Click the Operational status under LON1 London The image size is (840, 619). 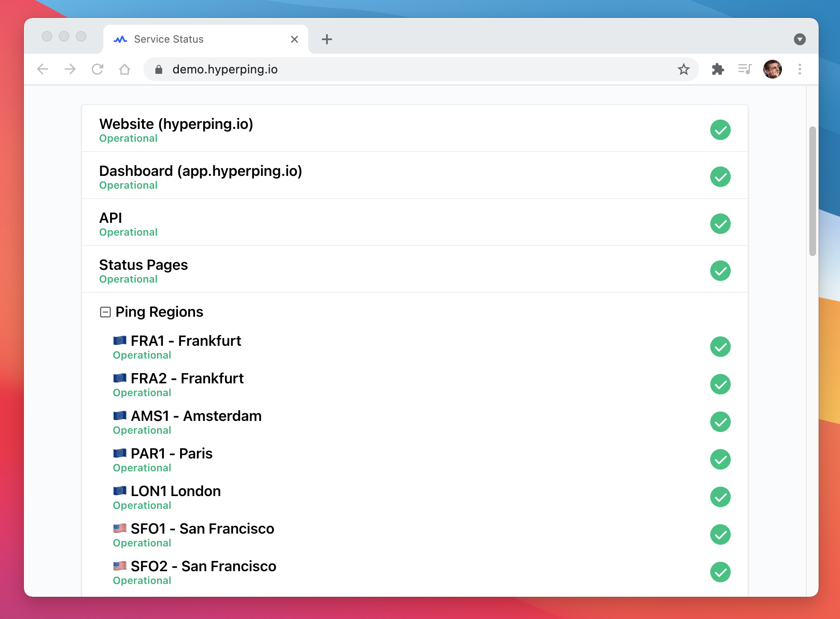pyautogui.click(x=142, y=506)
